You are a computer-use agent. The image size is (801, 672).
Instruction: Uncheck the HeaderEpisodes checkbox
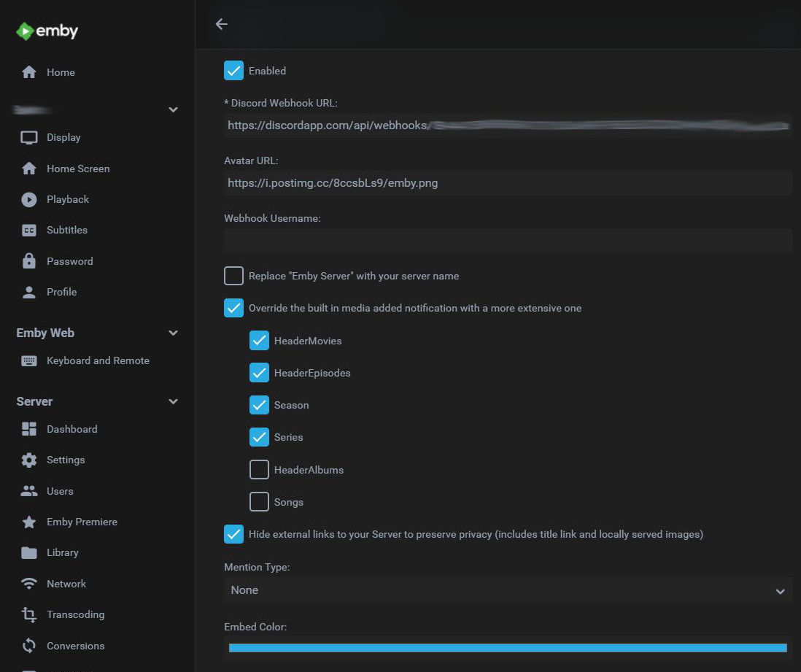point(259,373)
